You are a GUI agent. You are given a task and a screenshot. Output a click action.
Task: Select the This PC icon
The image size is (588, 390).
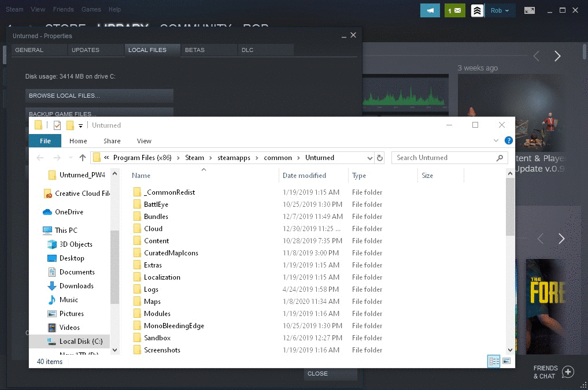click(47, 230)
